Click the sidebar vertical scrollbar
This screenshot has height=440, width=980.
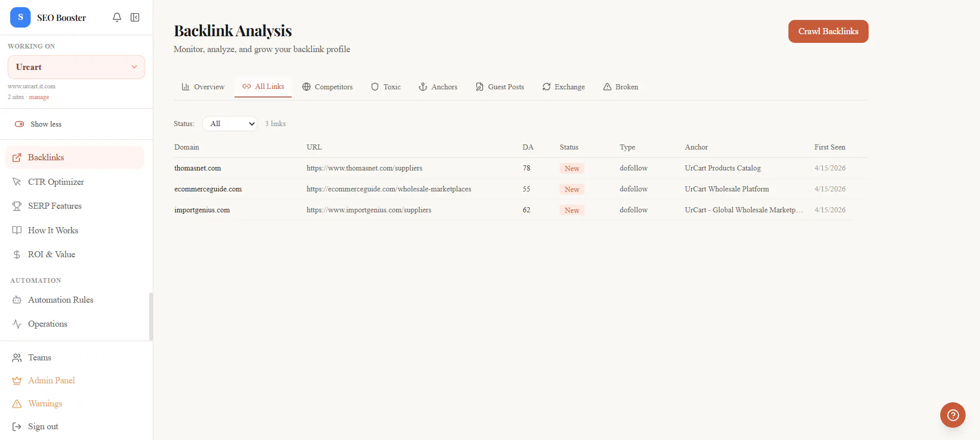[x=151, y=316]
